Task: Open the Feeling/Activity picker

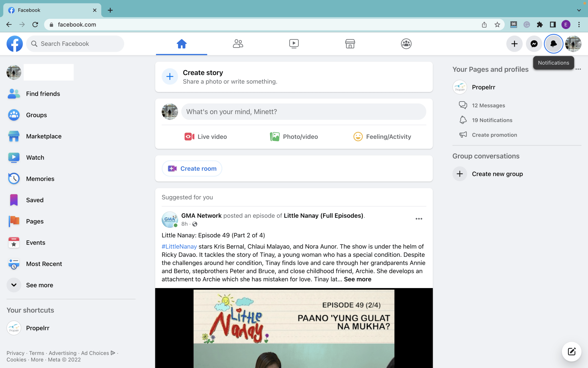Action: pos(382,137)
